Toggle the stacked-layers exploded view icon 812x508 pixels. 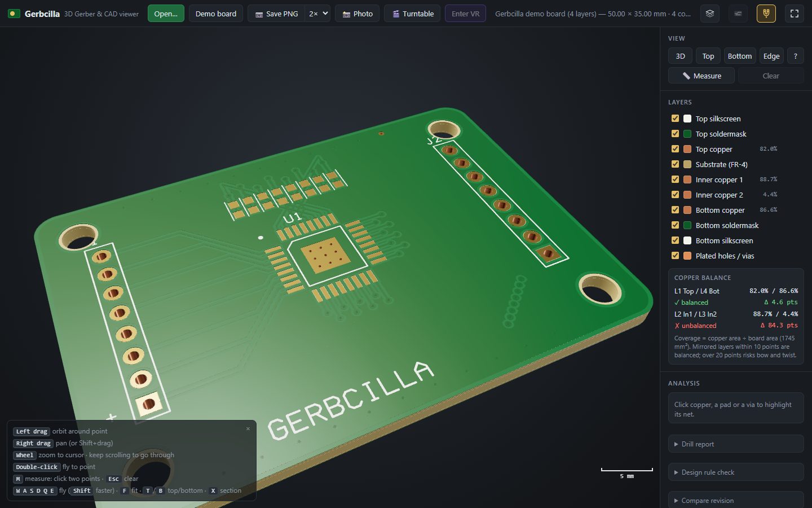(x=710, y=14)
